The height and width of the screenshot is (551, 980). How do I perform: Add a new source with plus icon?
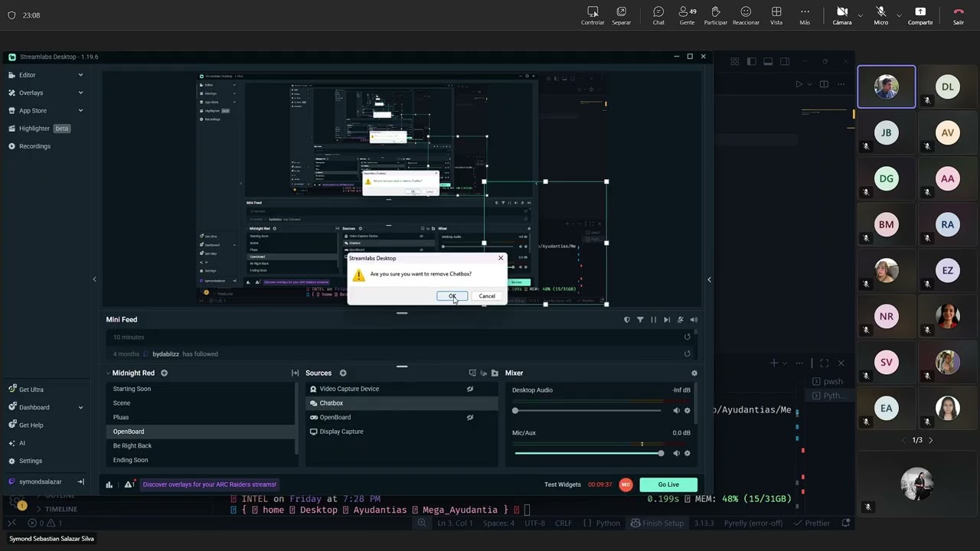343,373
